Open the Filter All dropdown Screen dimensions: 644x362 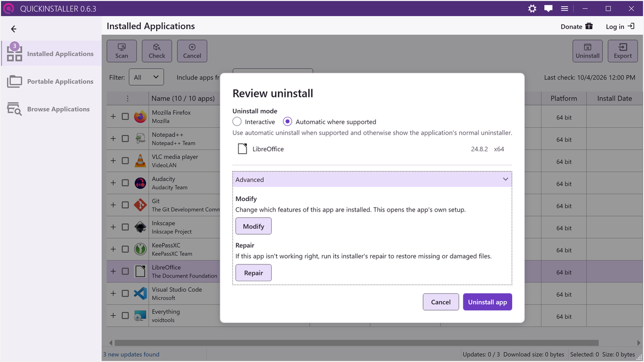coord(146,77)
